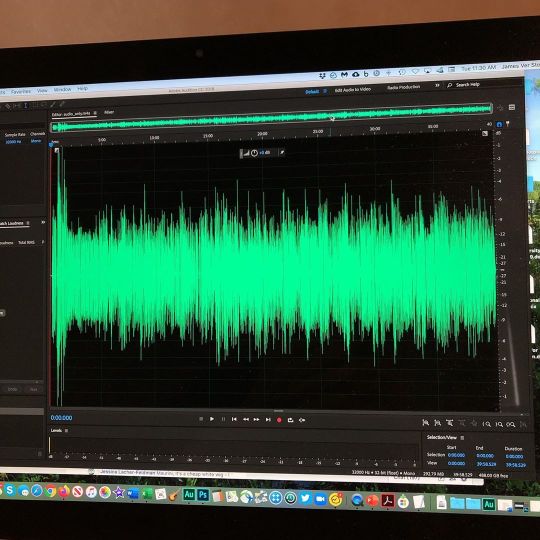Open the Window menu
540x540 pixels.
[x=62, y=90]
